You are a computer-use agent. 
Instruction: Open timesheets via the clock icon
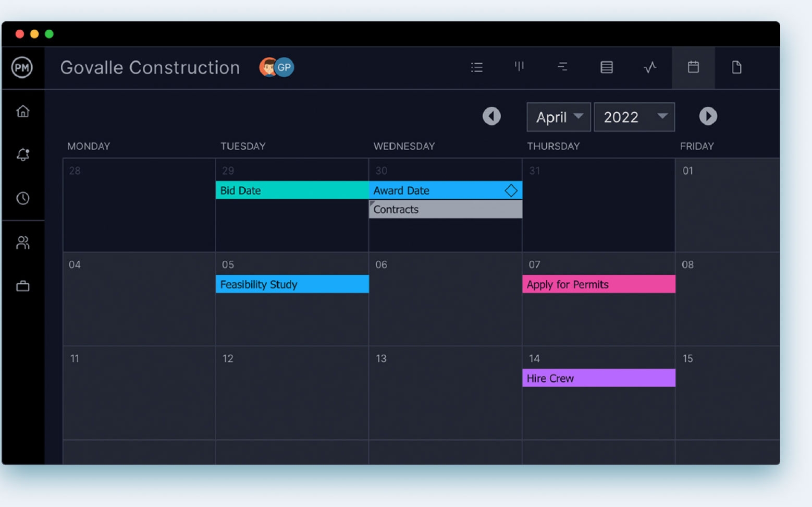tap(23, 198)
